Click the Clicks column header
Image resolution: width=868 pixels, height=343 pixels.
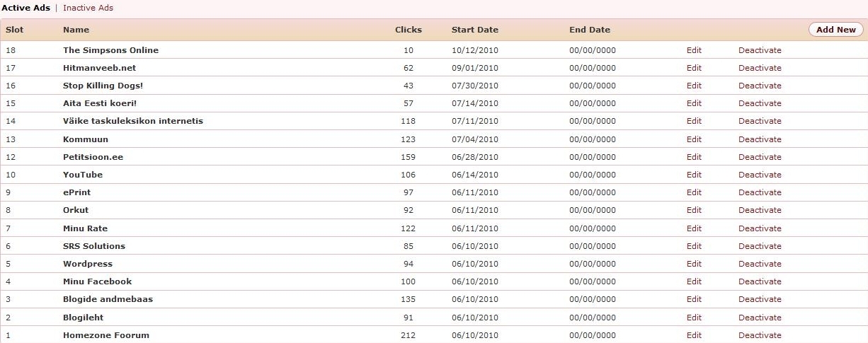(408, 30)
